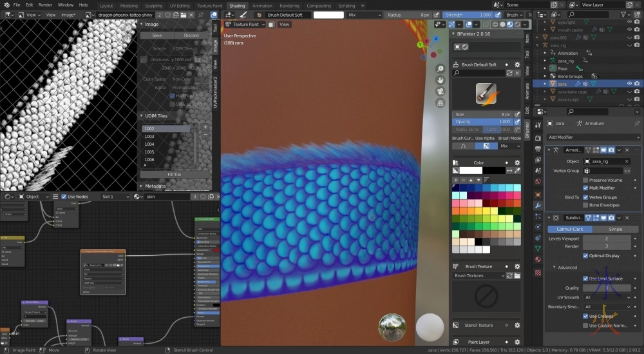Uncheck the Optimal Display option
Image resolution: width=644 pixels, height=354 pixels.
pyautogui.click(x=585, y=255)
